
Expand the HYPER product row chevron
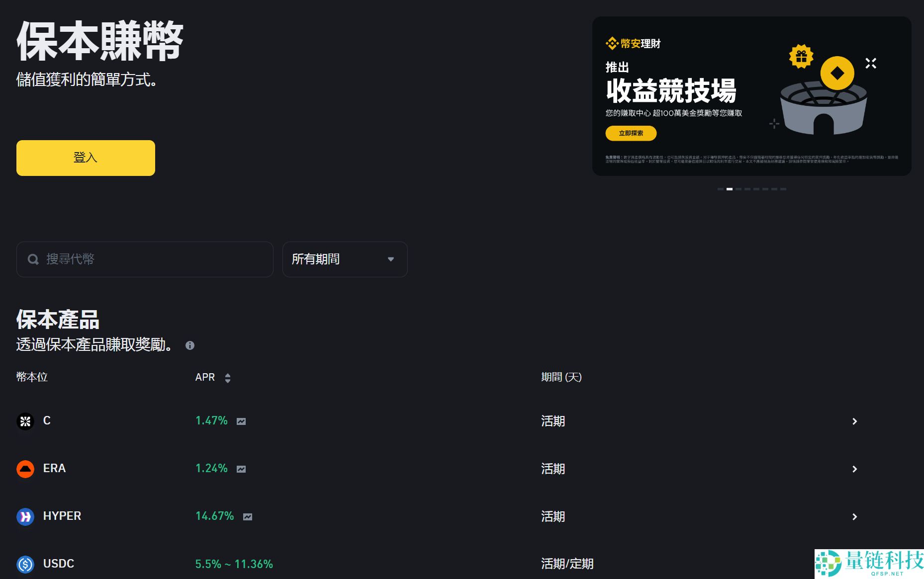click(x=855, y=516)
